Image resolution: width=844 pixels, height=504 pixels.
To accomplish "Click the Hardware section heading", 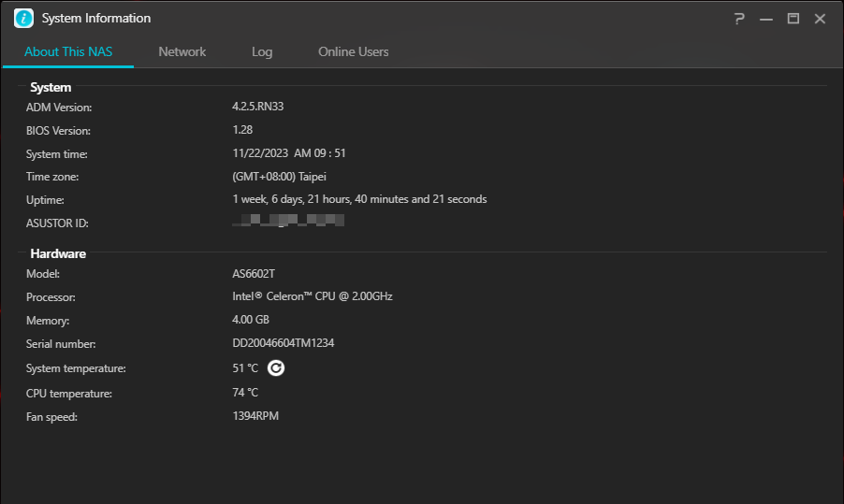I will point(58,253).
